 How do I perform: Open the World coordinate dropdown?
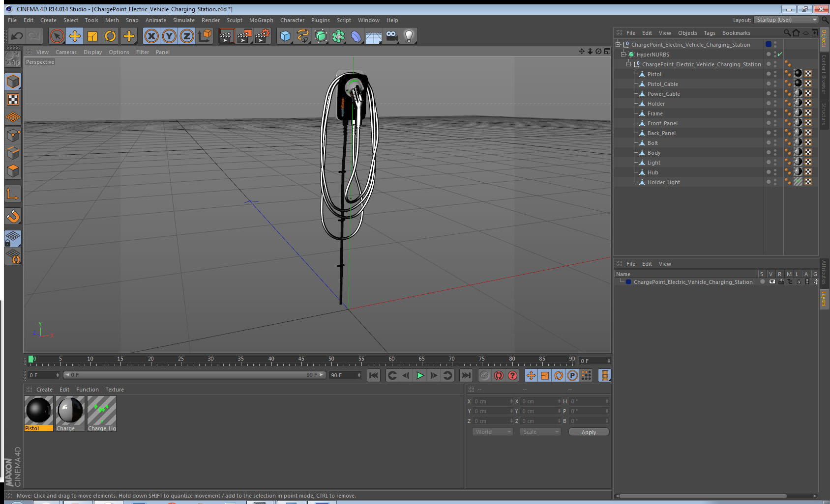493,432
